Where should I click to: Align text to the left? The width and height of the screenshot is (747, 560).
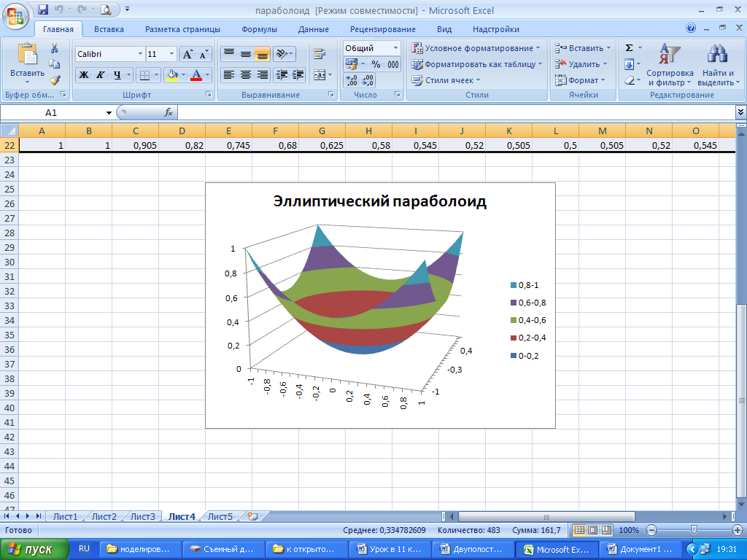point(229,75)
